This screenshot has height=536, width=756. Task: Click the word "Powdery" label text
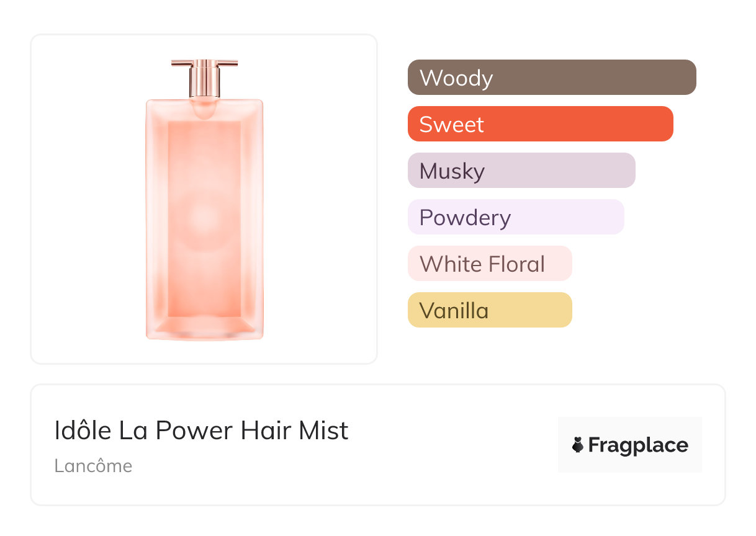tap(465, 218)
